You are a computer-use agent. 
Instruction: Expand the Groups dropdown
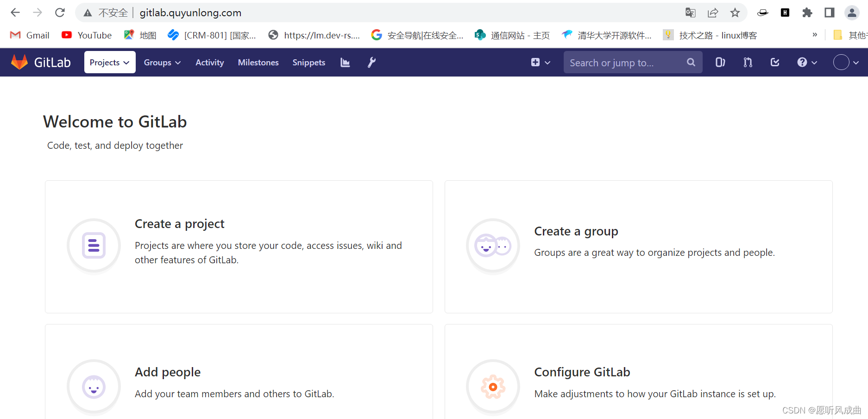point(162,62)
